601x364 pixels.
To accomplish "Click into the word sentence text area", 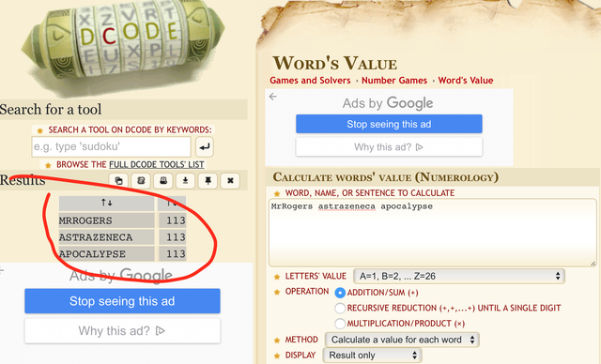I will tap(433, 233).
